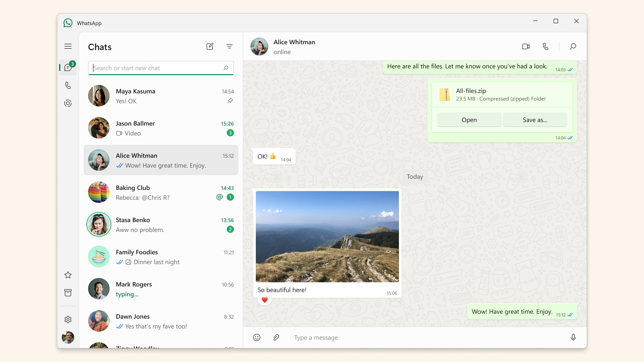Record a voice message
Image resolution: width=644 pixels, height=362 pixels.
tap(573, 337)
